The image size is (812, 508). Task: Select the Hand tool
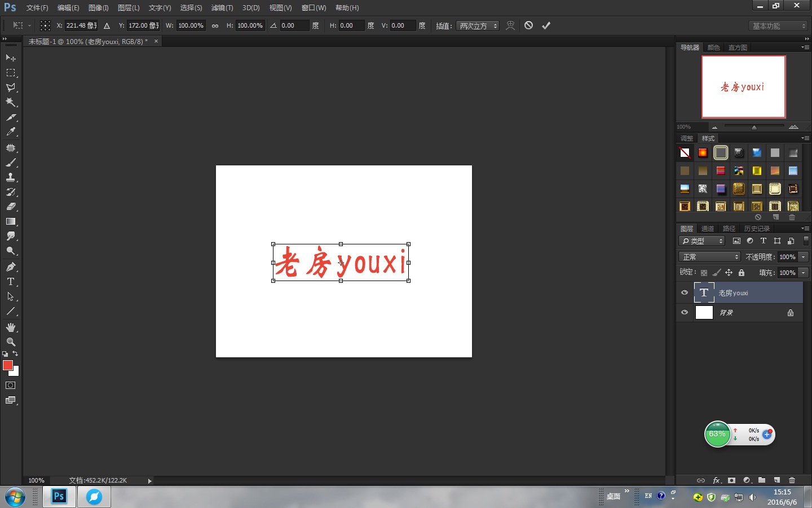click(x=10, y=327)
